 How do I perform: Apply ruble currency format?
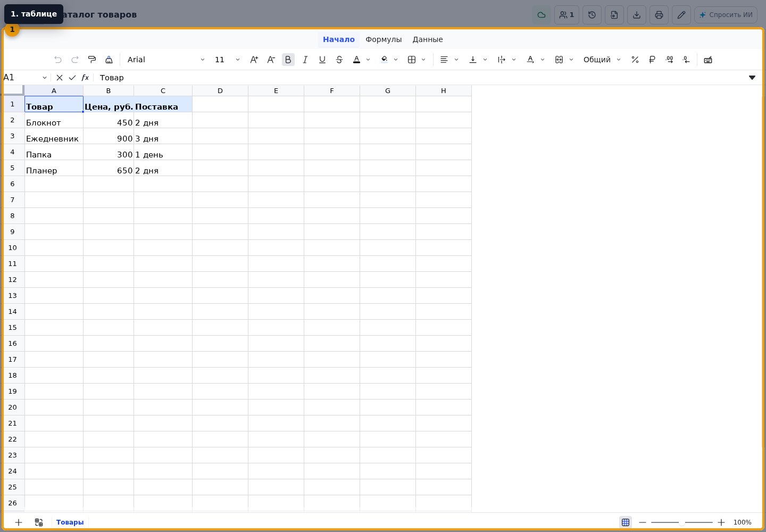coord(652,60)
